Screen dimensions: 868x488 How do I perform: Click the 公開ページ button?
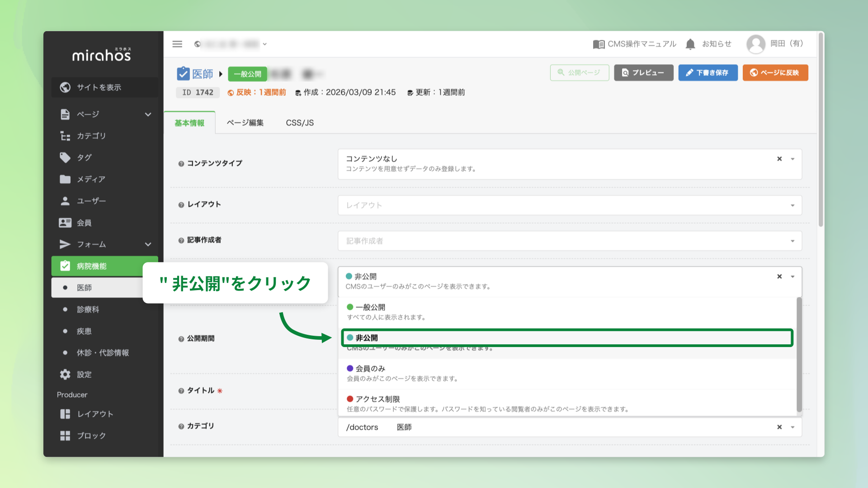580,73
